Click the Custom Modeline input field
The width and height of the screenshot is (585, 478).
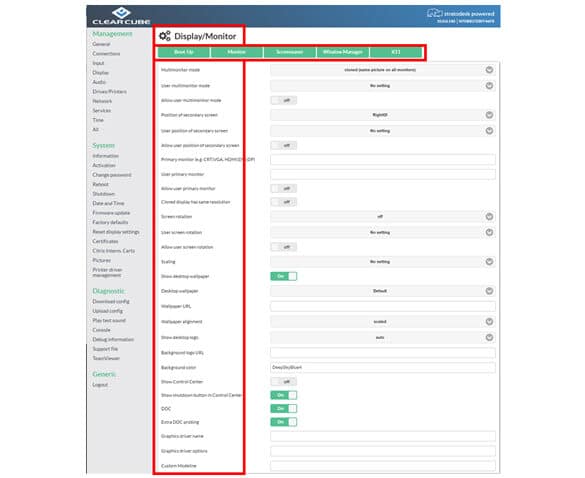(383, 466)
